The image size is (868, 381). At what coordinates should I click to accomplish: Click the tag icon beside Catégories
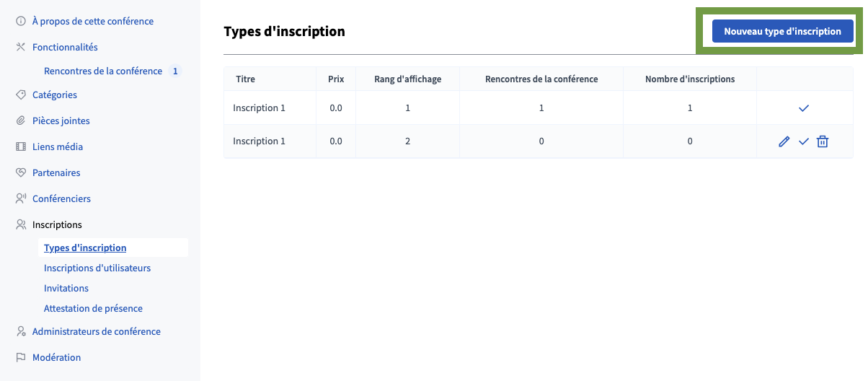[x=21, y=95]
